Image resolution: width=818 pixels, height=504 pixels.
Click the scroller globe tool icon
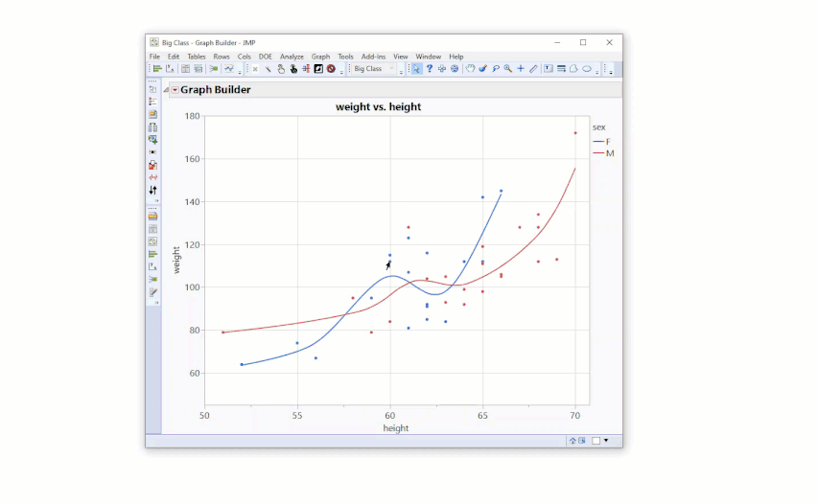(x=455, y=69)
